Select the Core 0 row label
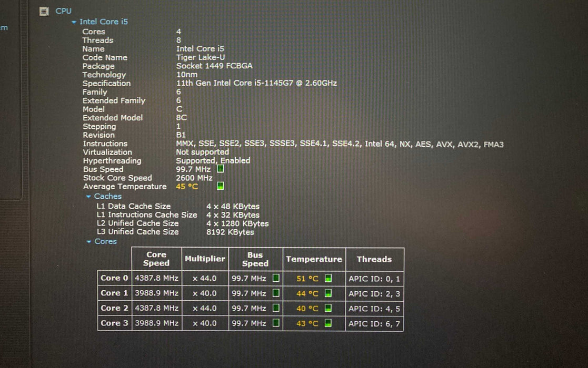588x368 pixels. point(114,278)
